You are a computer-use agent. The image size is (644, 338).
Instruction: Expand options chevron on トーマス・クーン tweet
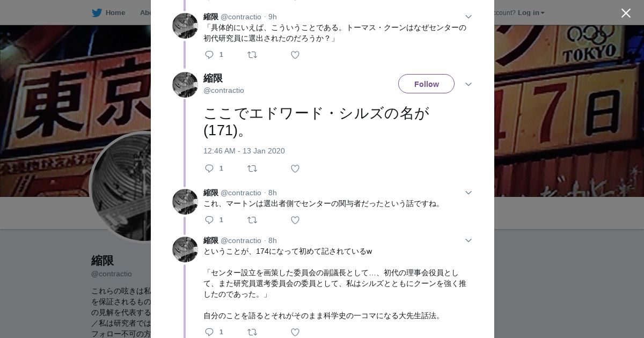tap(468, 17)
